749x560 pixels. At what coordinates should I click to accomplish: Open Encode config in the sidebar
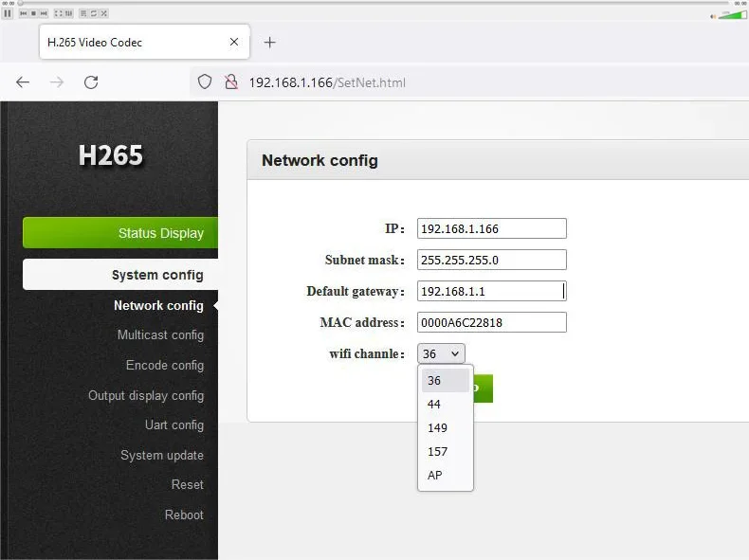click(164, 366)
